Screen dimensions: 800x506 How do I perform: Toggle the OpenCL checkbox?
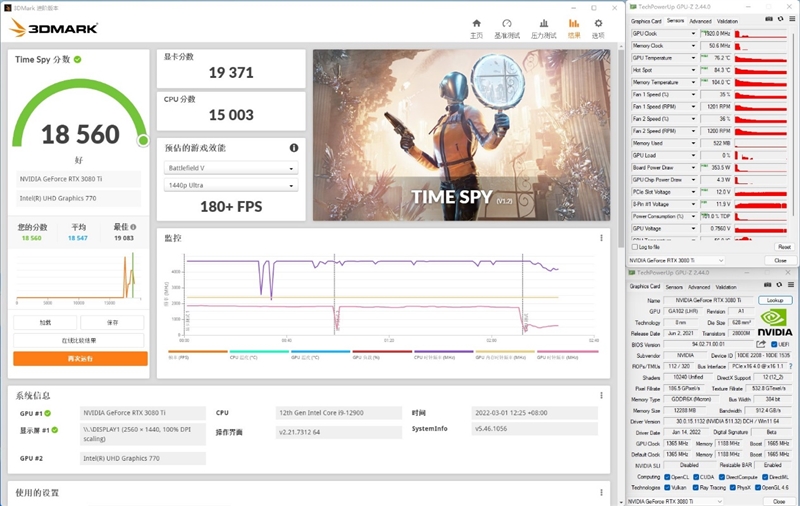coord(667,477)
